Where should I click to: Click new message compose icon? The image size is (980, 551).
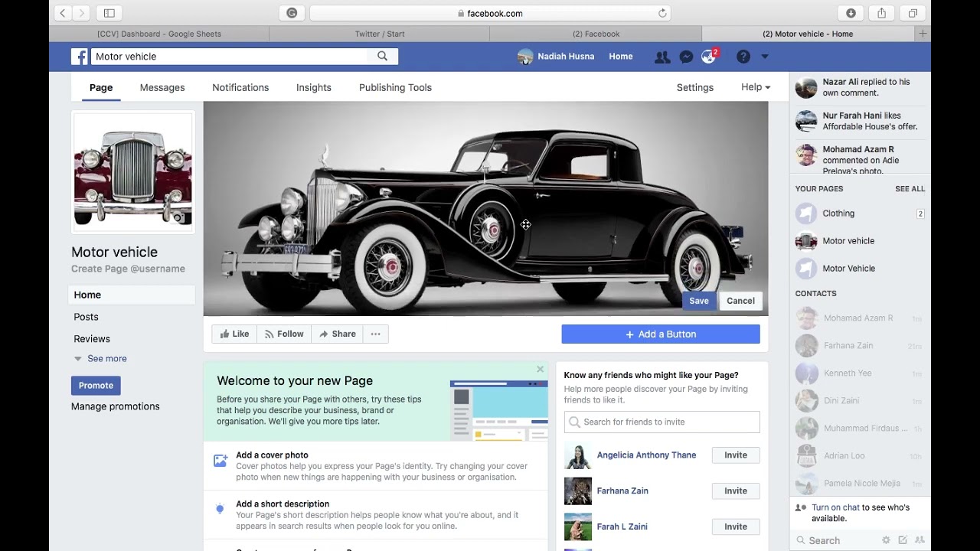click(x=903, y=540)
